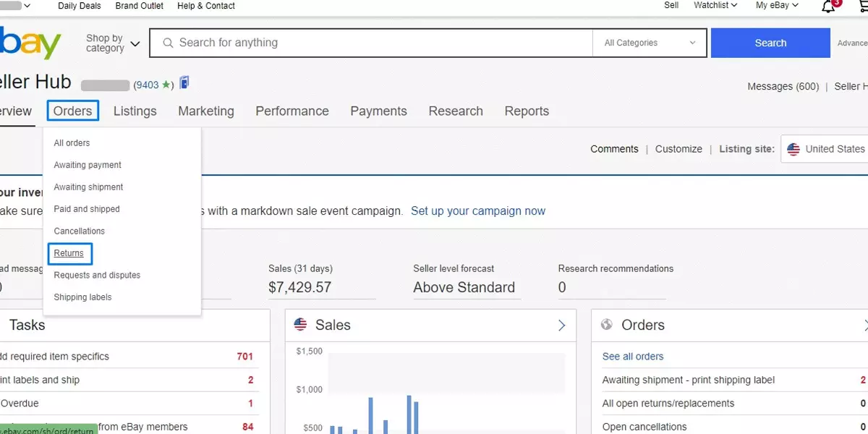The image size is (868, 434).
Task: Click the blue Search button
Action: (770, 43)
